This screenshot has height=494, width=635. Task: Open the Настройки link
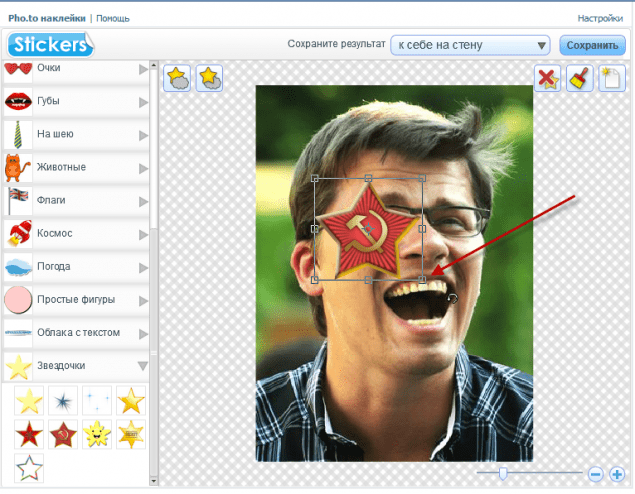point(600,18)
